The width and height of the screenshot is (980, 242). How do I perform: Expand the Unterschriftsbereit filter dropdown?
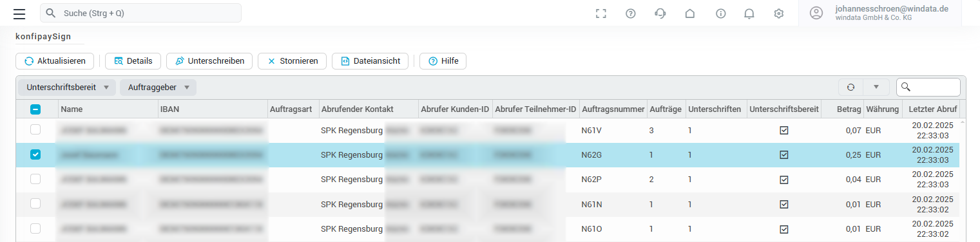(x=68, y=88)
